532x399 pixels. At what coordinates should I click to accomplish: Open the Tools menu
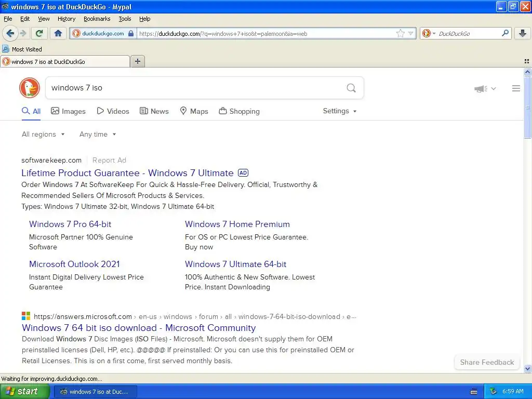pos(125,19)
